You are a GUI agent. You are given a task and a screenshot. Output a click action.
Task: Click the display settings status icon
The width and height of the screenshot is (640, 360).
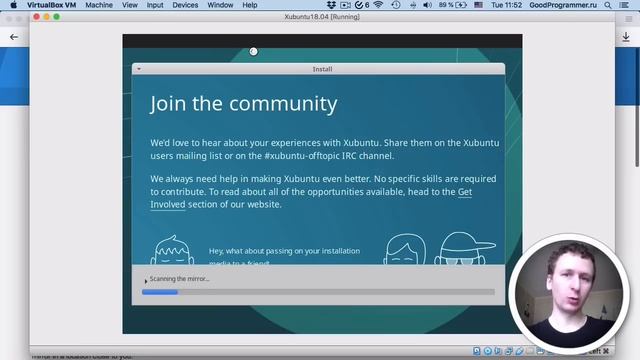click(x=540, y=351)
